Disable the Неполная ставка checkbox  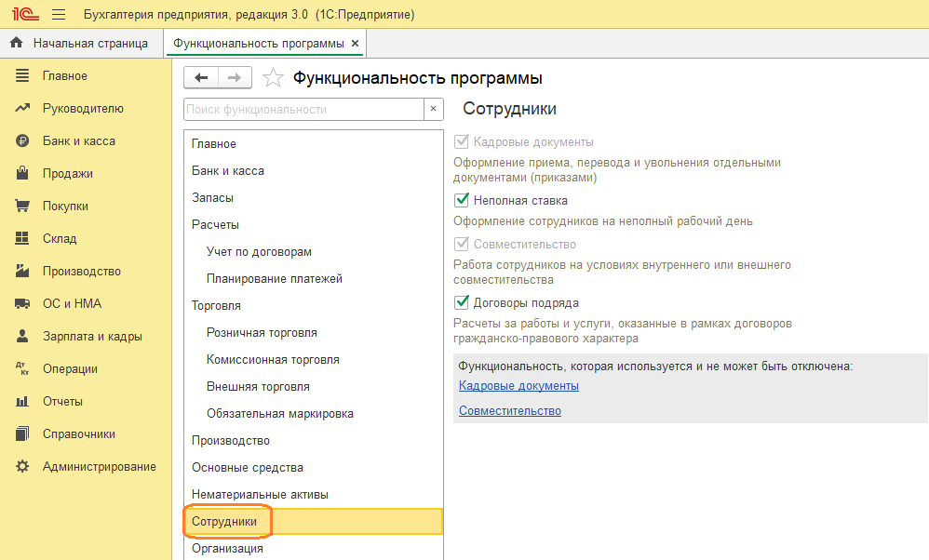pyautogui.click(x=461, y=200)
